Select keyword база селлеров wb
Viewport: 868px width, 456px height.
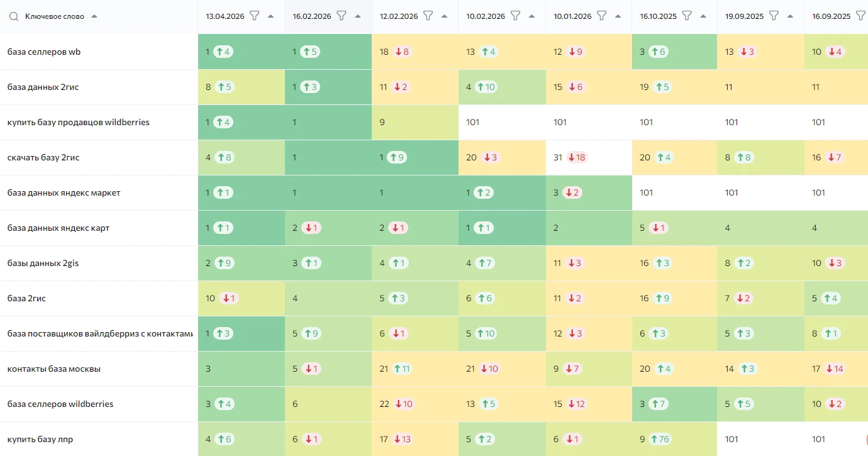point(44,52)
